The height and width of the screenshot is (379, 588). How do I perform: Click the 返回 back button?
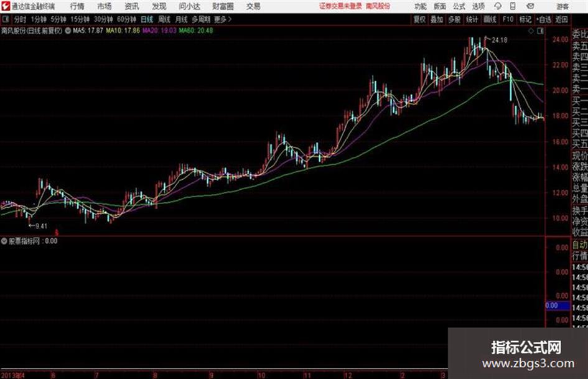[x=561, y=19]
